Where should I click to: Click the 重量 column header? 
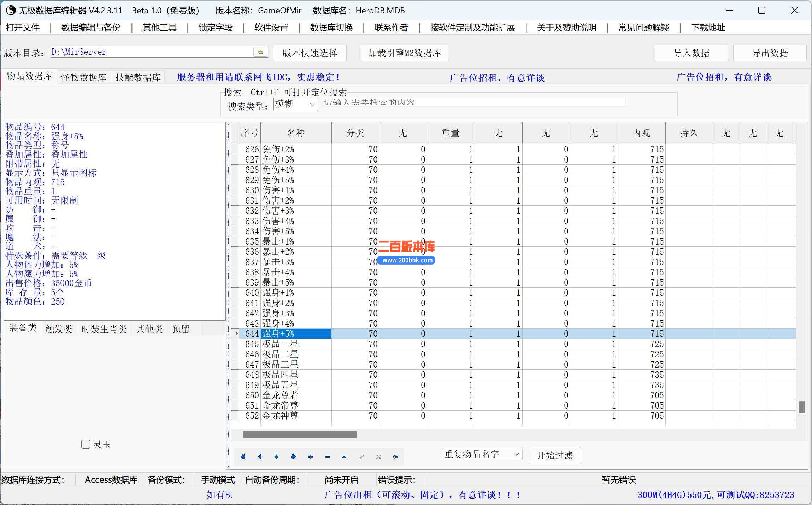[x=451, y=133]
